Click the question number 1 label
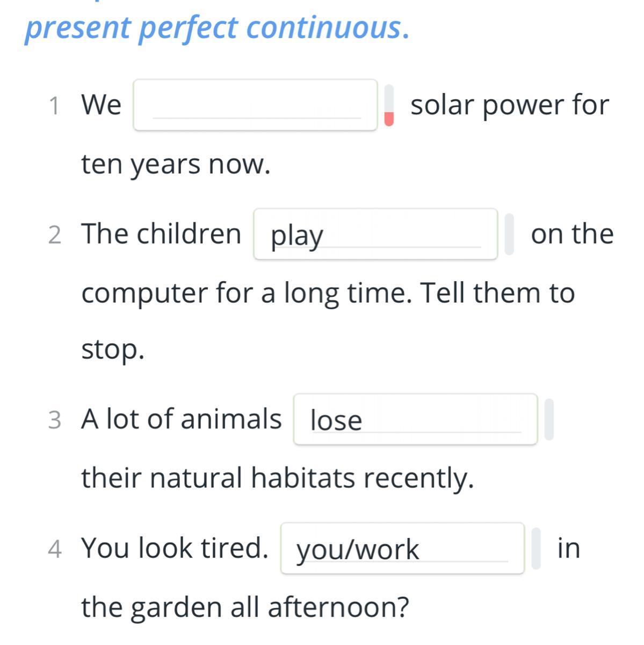This screenshot has width=644, height=645. (x=54, y=106)
